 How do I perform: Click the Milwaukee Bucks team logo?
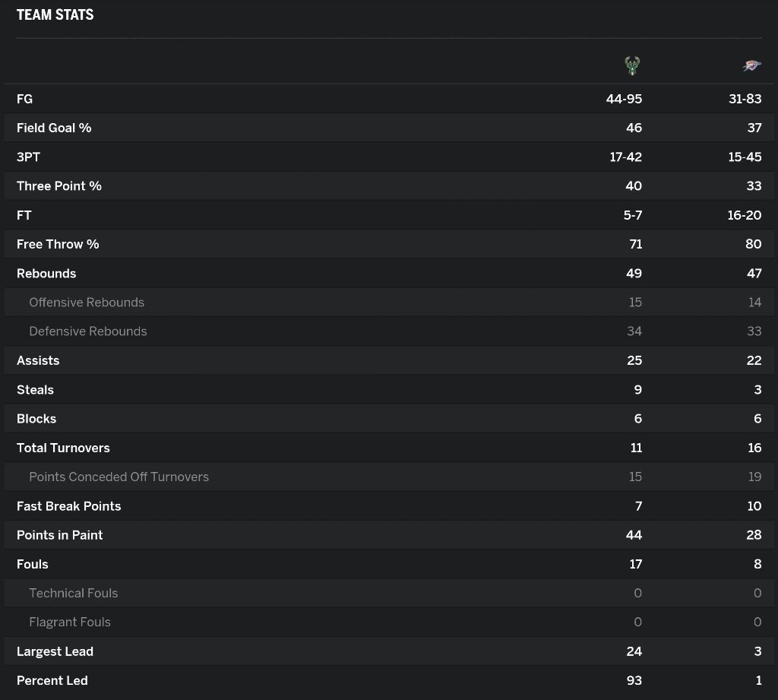click(631, 65)
